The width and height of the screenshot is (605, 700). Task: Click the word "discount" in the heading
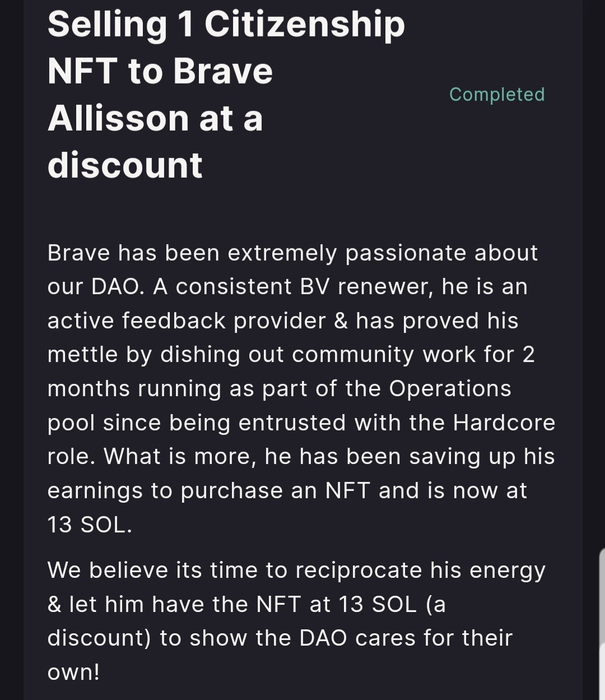pyautogui.click(x=125, y=165)
